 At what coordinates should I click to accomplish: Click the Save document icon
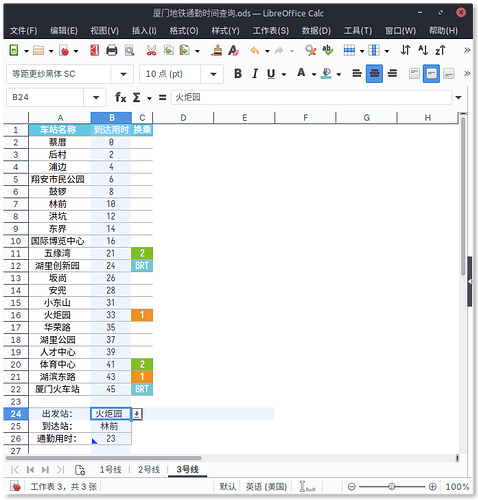coord(64,51)
